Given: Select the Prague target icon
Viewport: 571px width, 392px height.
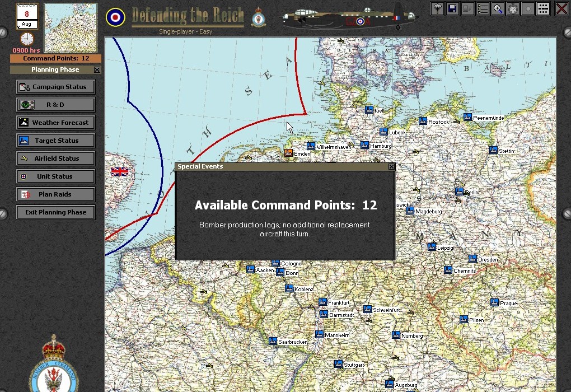Looking at the screenshot, I should click(x=494, y=302).
